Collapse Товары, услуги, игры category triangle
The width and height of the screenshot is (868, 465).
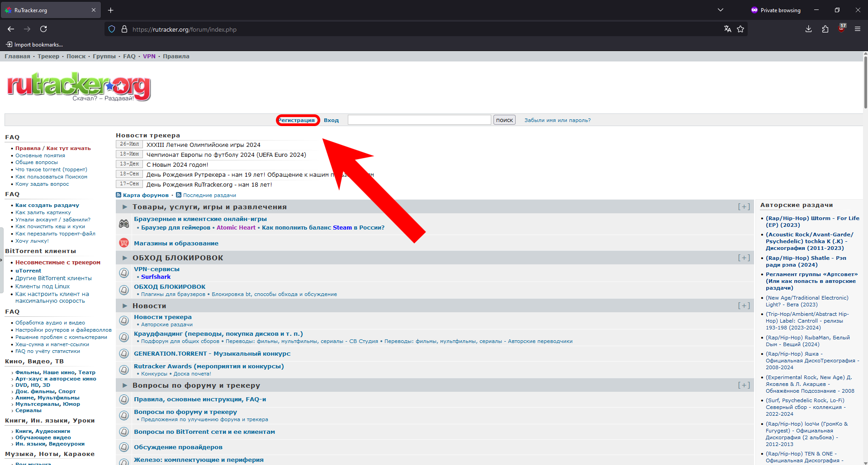click(125, 207)
